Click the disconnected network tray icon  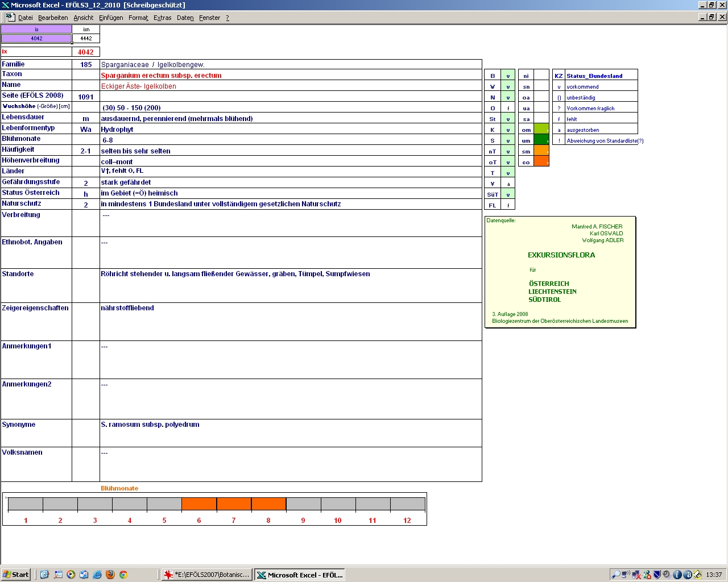(636, 575)
